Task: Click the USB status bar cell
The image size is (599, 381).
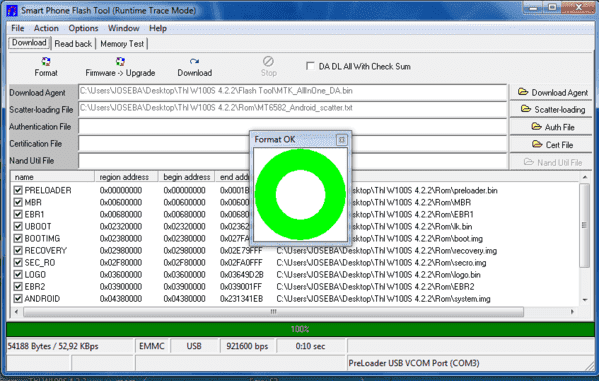Action: pos(194,346)
